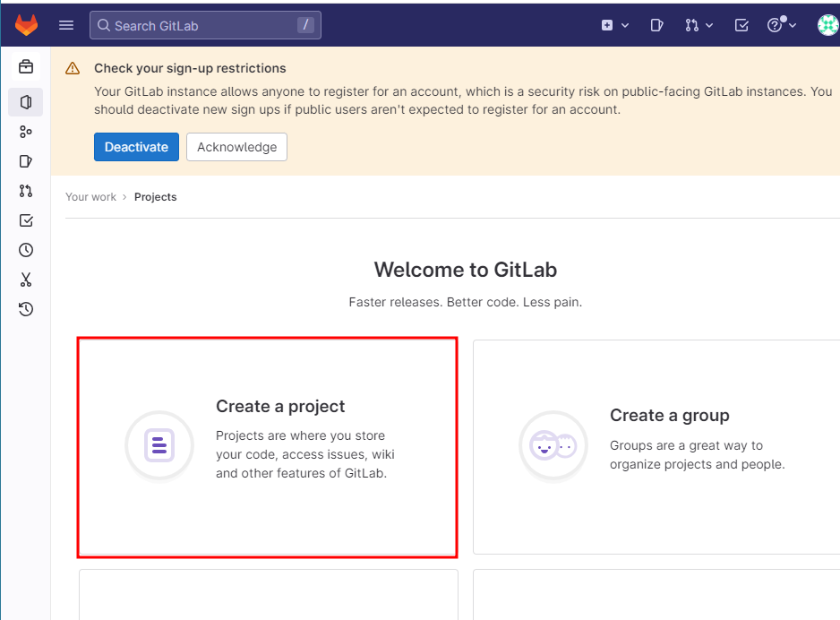Open the Create a group card

tap(656, 447)
